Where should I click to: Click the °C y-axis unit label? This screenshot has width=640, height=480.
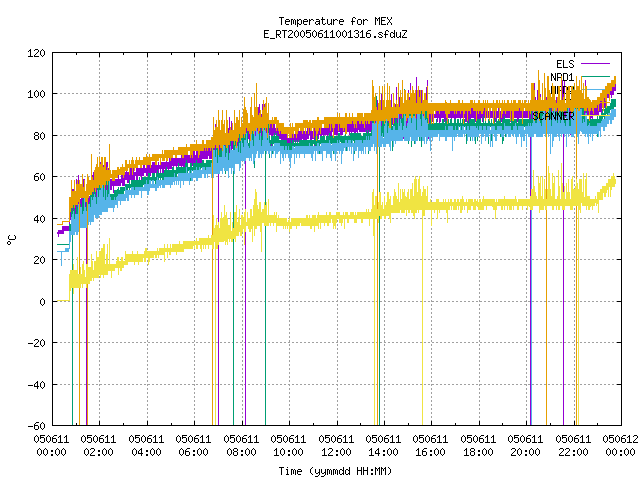(x=11, y=240)
